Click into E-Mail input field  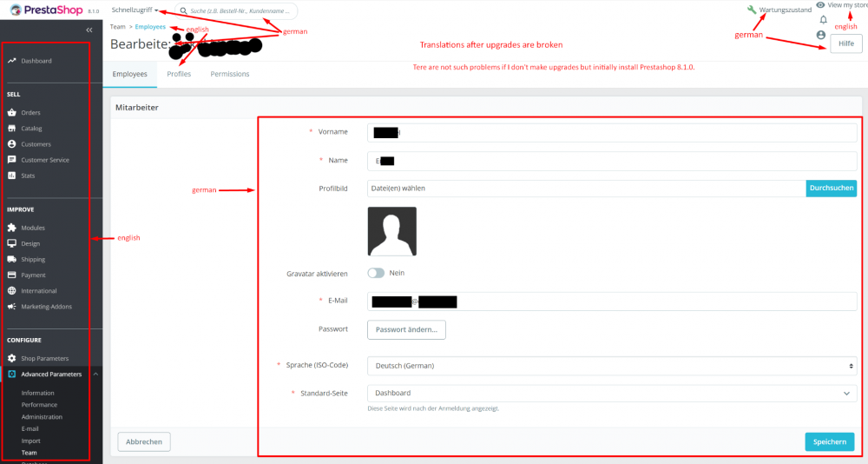(612, 302)
